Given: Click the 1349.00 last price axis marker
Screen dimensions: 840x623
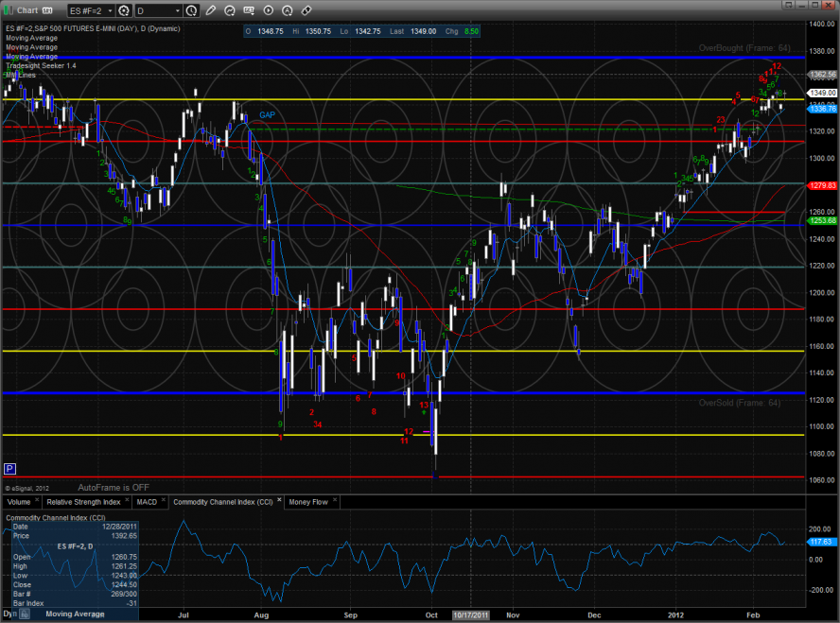Looking at the screenshot, I should [822, 94].
